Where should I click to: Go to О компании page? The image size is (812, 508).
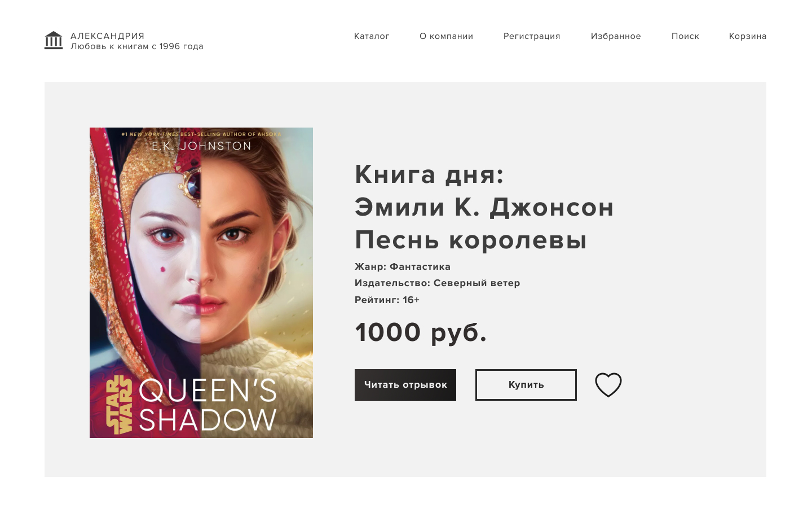[446, 36]
